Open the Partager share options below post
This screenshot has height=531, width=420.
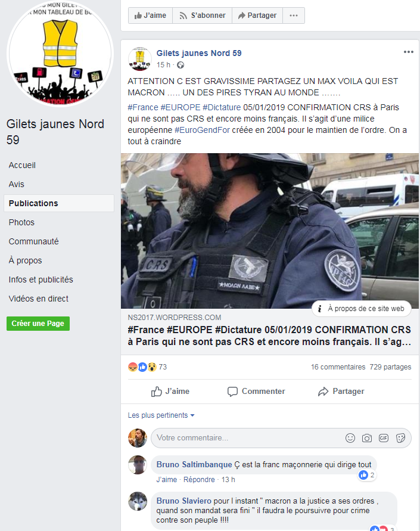(341, 392)
